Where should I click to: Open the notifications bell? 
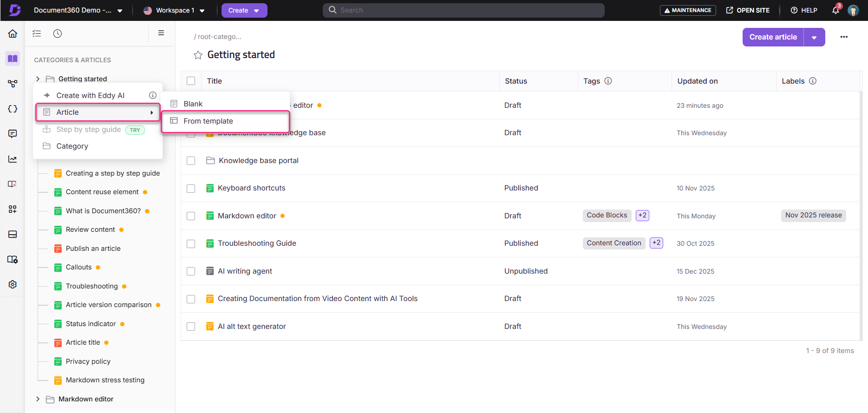pos(836,10)
